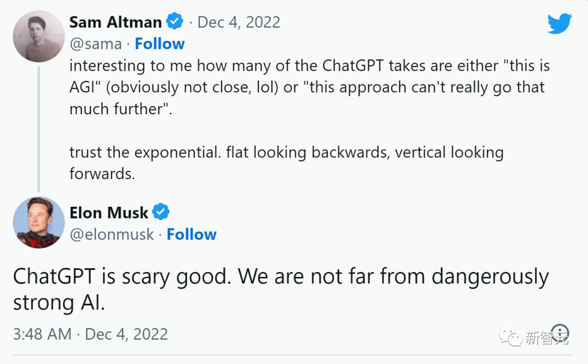588x364 pixels.
Task: Click the thread line connecting both tweets
Action: click(x=39, y=129)
